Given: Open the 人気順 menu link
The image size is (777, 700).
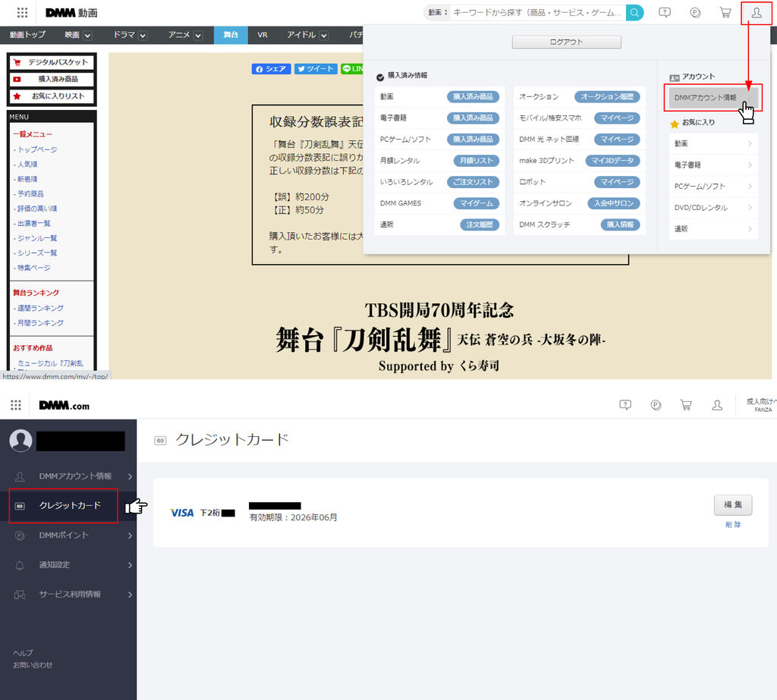Looking at the screenshot, I should [27, 164].
